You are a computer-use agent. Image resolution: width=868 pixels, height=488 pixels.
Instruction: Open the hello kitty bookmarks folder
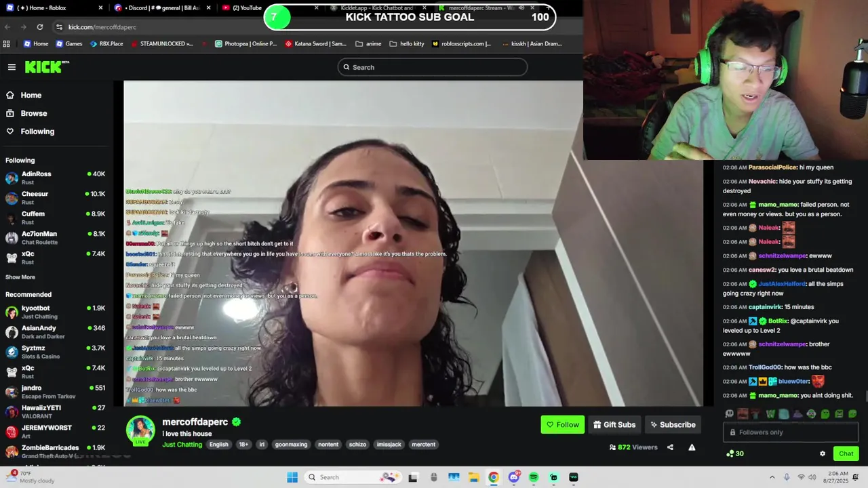(407, 43)
